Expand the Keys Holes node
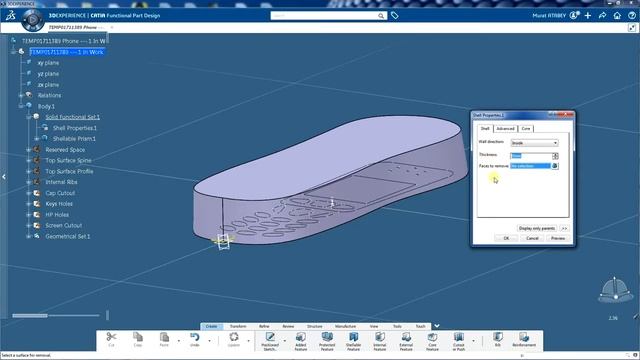Image resolution: width=640 pixels, height=360 pixels. point(29,204)
